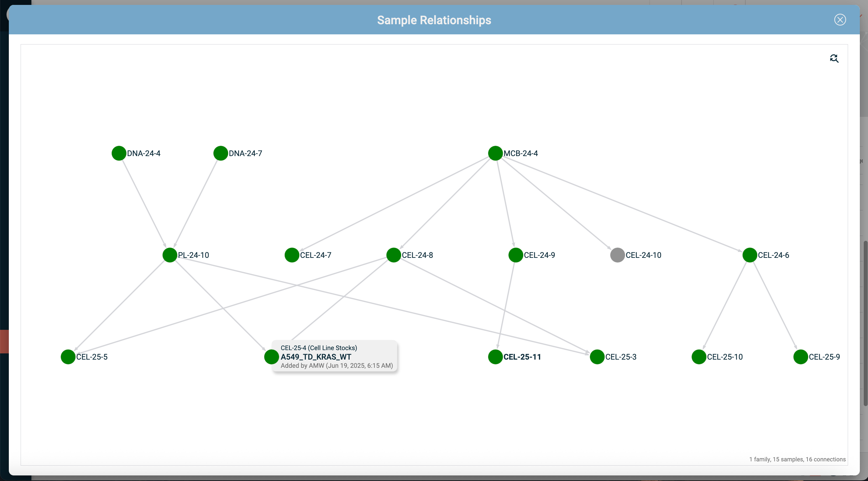Screen dimensions: 868x481
Task: Click the CEL-24-7 node
Action: 291,255
